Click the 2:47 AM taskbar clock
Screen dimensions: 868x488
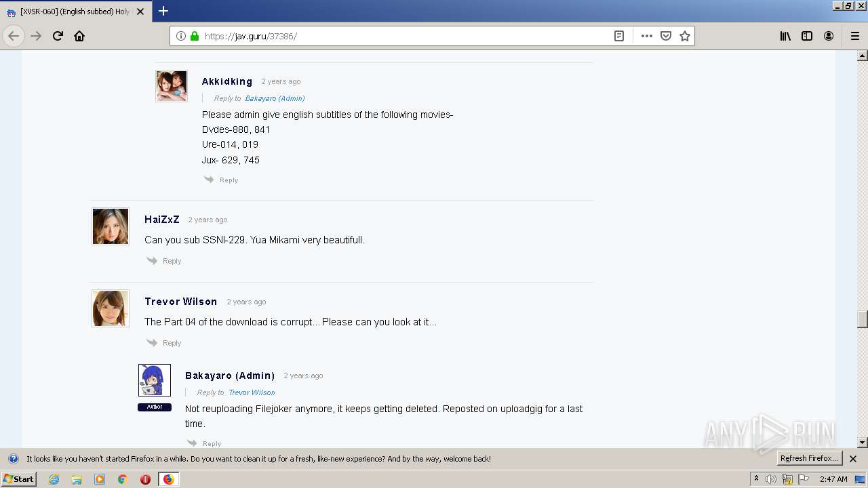pos(833,479)
